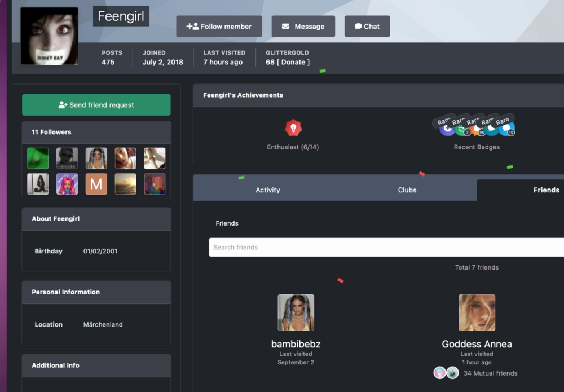
Task: Follow member Feengirl
Action: tap(219, 27)
